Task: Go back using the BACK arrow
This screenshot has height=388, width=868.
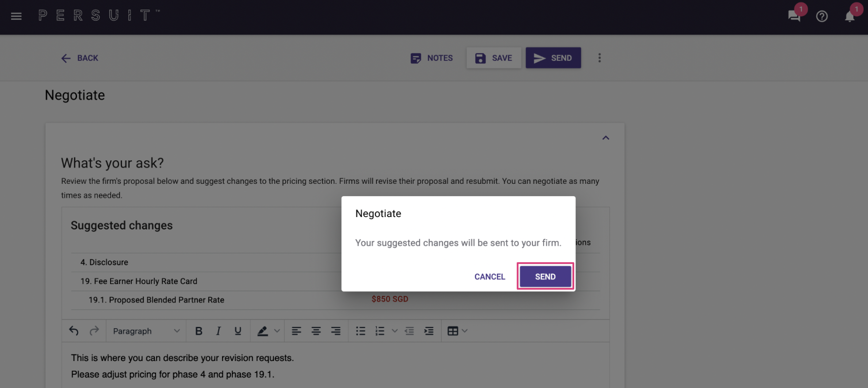Action: 80,58
